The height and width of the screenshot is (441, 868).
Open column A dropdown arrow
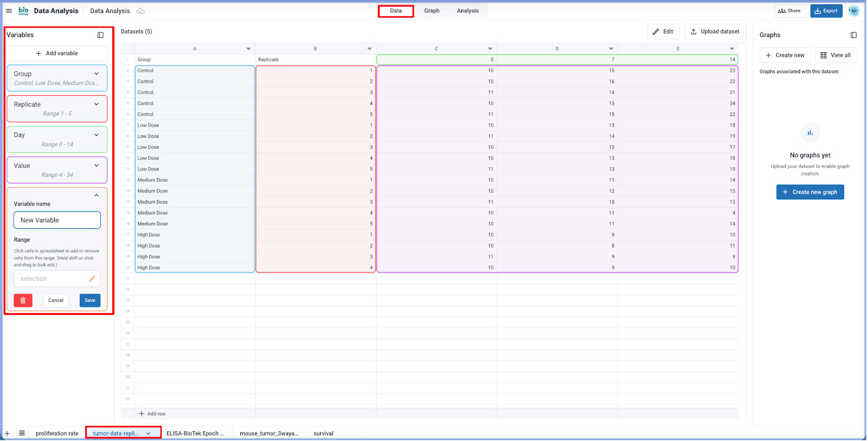click(248, 49)
